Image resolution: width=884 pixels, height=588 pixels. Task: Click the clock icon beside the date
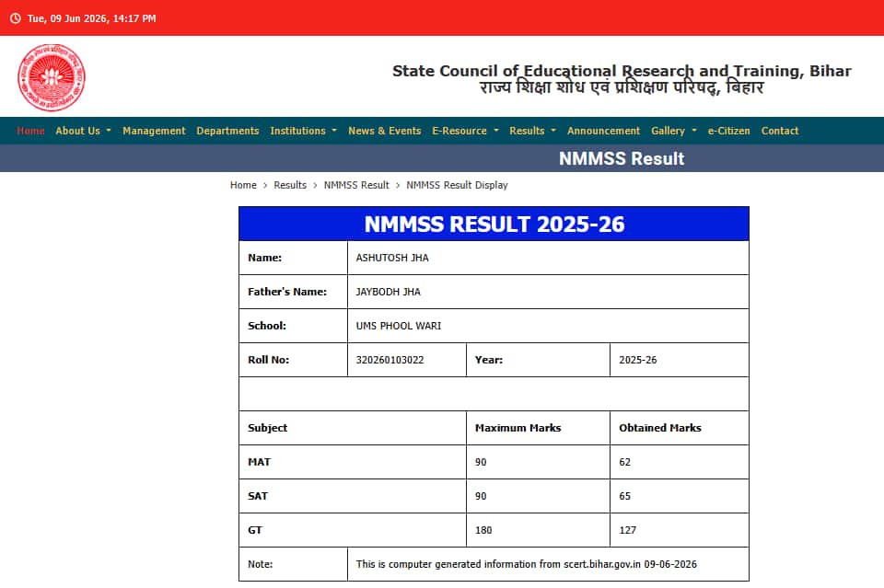click(16, 18)
